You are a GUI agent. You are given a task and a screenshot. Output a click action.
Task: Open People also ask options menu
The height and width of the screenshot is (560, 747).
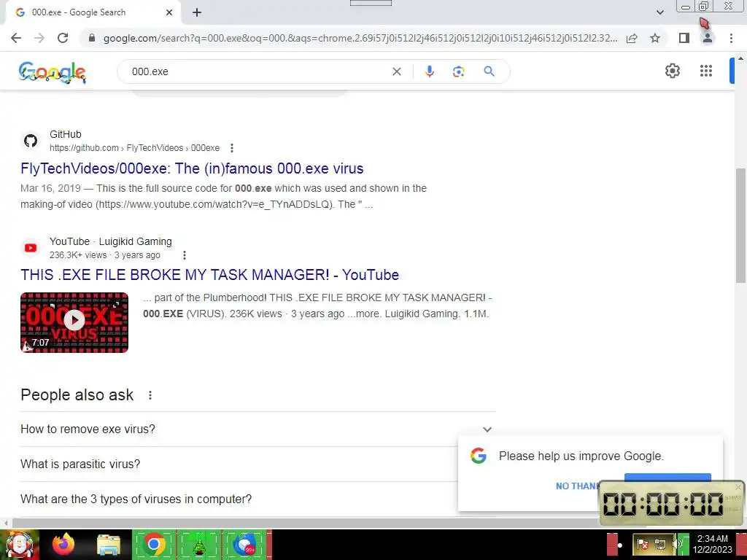pyautogui.click(x=150, y=395)
